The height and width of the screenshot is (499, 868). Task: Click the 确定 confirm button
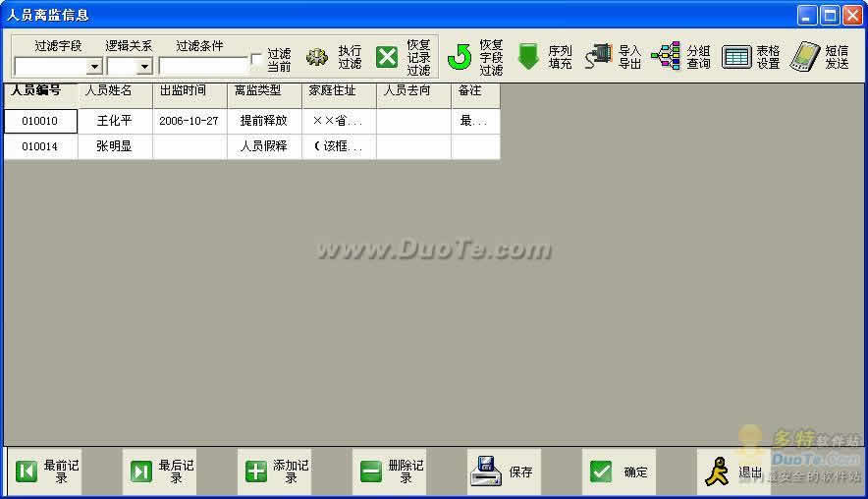click(601, 471)
